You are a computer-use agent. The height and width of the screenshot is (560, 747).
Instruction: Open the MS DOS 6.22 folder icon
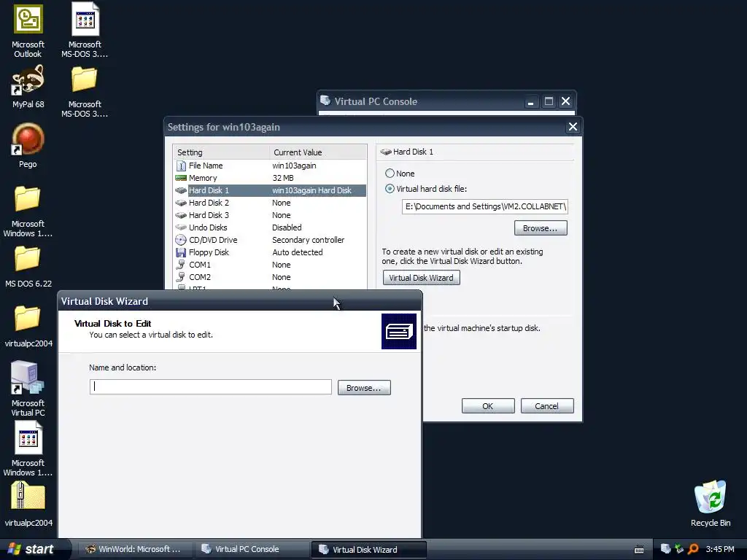coord(27,259)
